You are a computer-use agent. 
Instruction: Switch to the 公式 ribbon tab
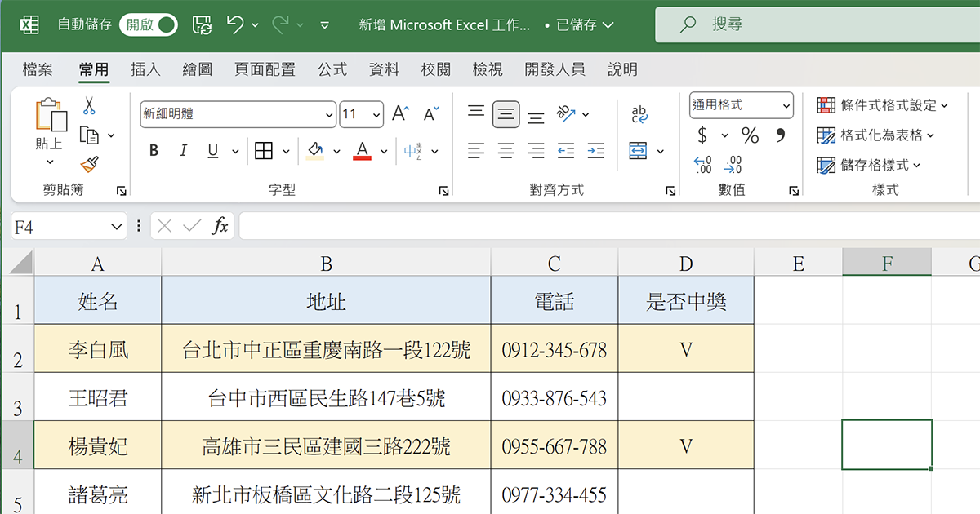click(x=332, y=69)
